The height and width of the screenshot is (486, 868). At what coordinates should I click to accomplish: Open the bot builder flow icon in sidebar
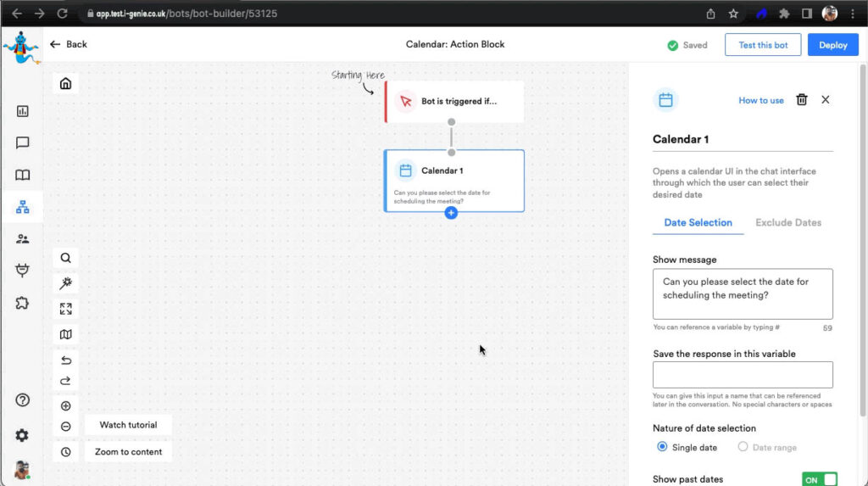pos(22,207)
